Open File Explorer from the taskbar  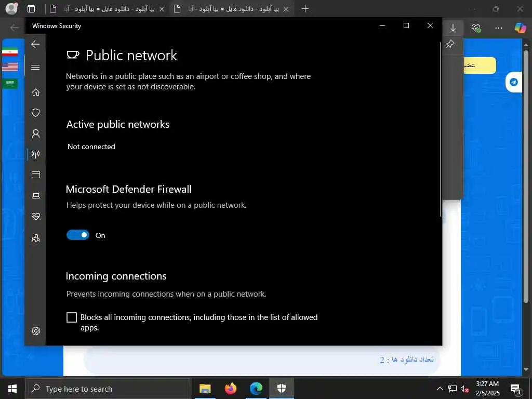click(x=205, y=389)
